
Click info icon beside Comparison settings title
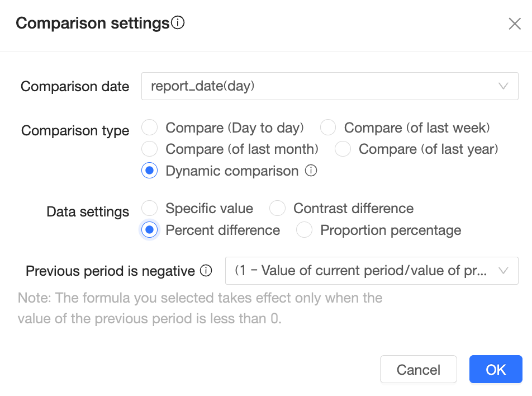point(178,23)
